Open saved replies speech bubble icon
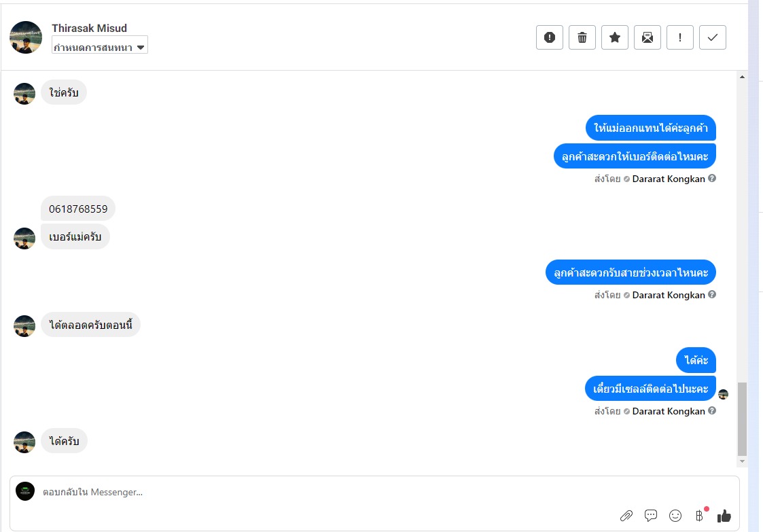763x532 pixels. coord(651,516)
